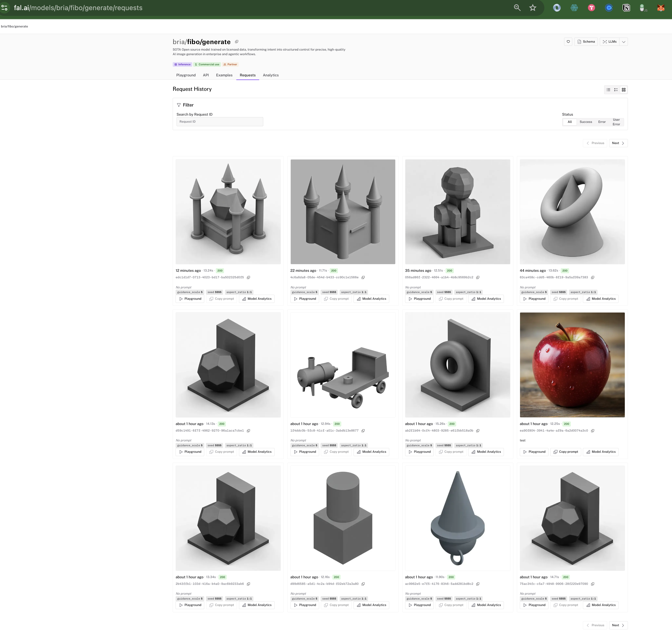Viewport: 672px width, 640px height.
Task: Click Copy prompt under the apple image
Action: [566, 452]
